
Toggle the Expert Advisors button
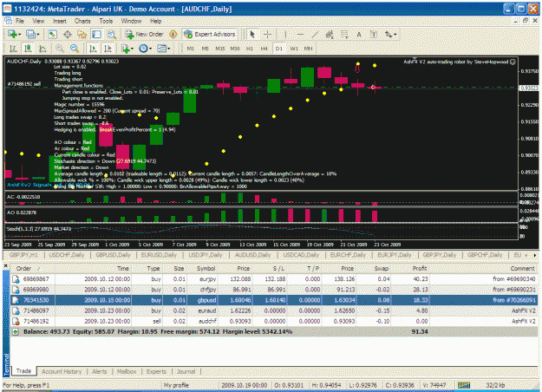click(x=210, y=34)
